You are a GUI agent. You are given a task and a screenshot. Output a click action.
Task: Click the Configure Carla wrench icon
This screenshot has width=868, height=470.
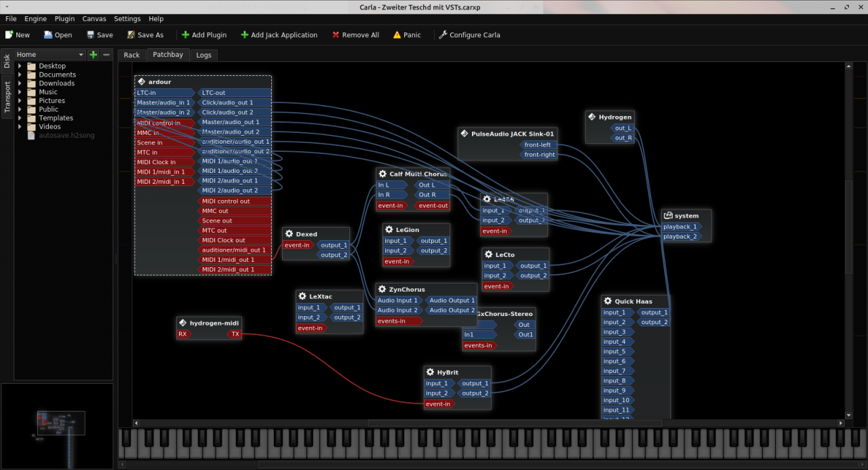pyautogui.click(x=443, y=35)
